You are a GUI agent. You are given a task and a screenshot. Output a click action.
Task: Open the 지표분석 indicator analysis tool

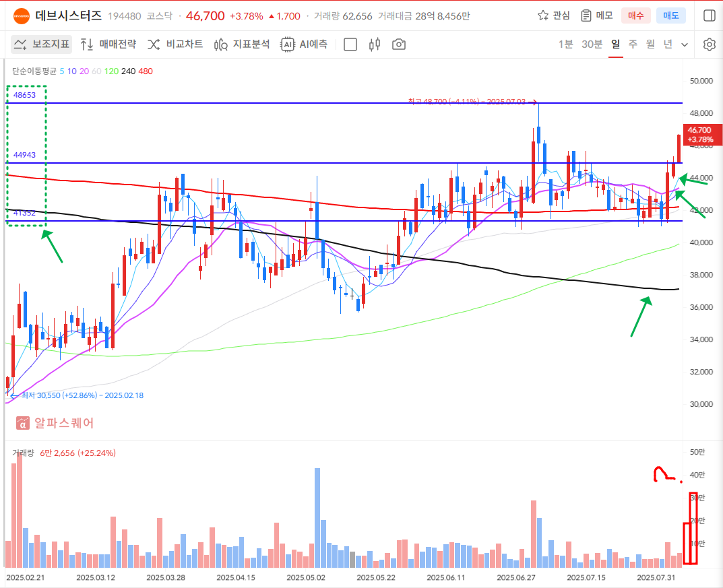pos(242,44)
